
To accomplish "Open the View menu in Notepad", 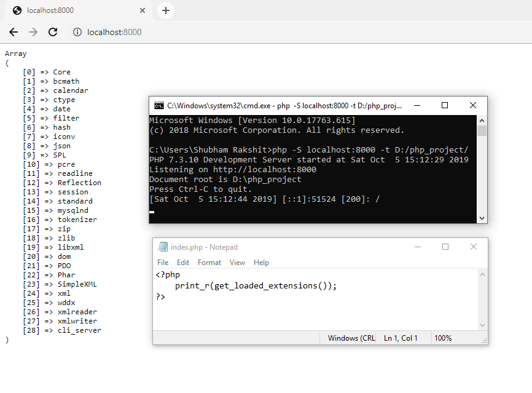I will tap(237, 262).
